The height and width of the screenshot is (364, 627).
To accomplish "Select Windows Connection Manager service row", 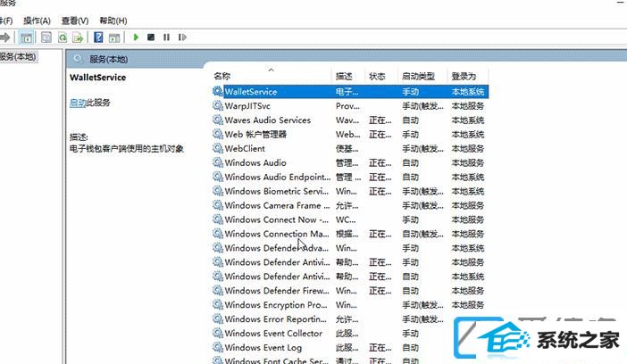I will pyautogui.click(x=350, y=234).
